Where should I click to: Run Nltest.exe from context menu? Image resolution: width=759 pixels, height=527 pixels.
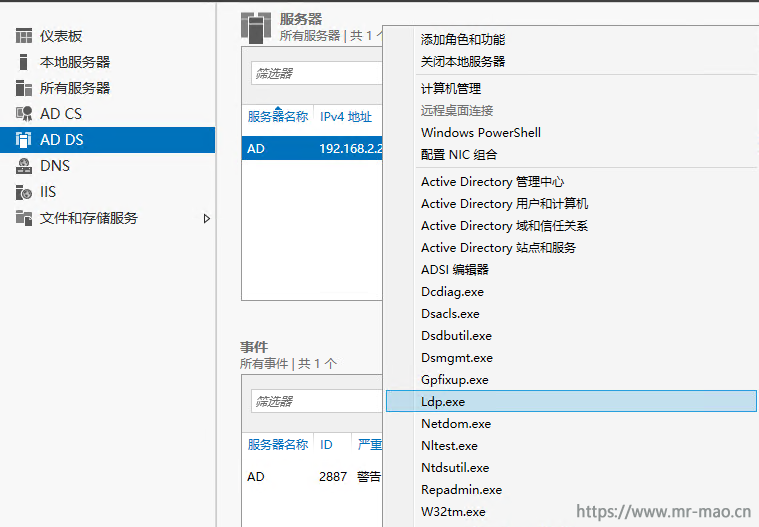(x=449, y=446)
